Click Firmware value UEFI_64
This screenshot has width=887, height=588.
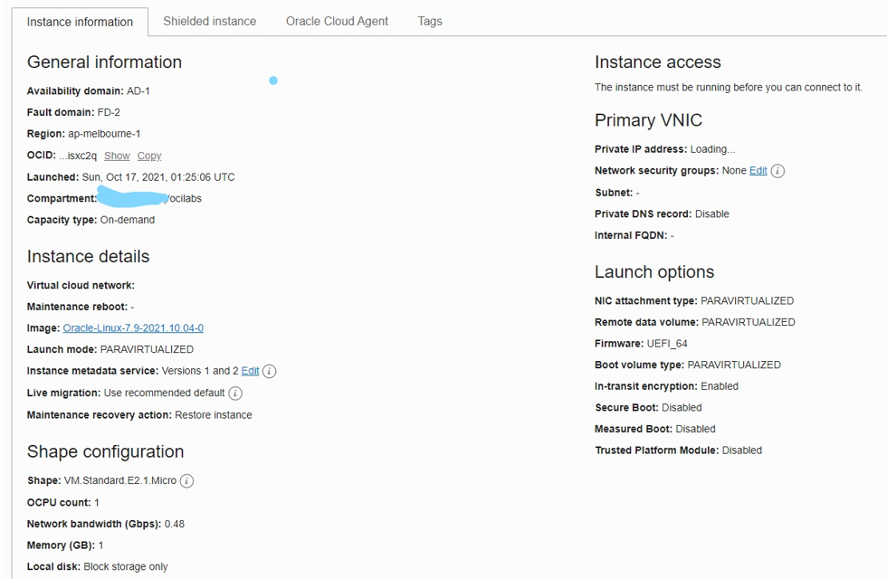[x=667, y=344]
